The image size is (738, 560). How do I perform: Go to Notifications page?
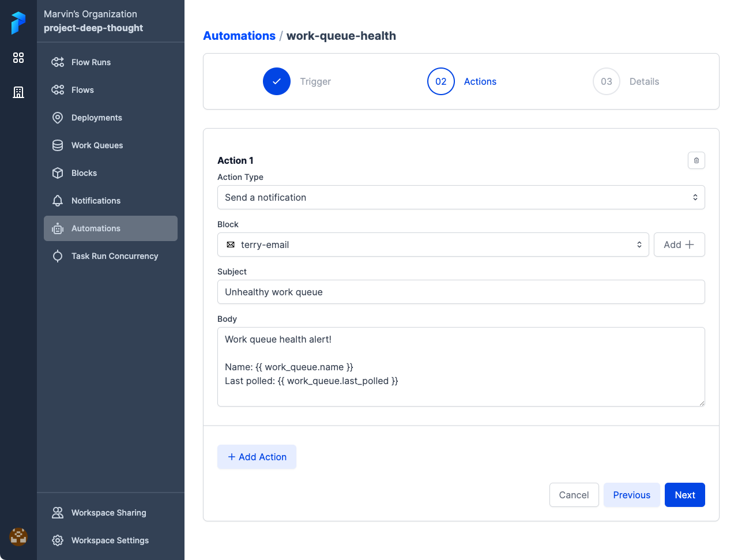click(x=111, y=201)
